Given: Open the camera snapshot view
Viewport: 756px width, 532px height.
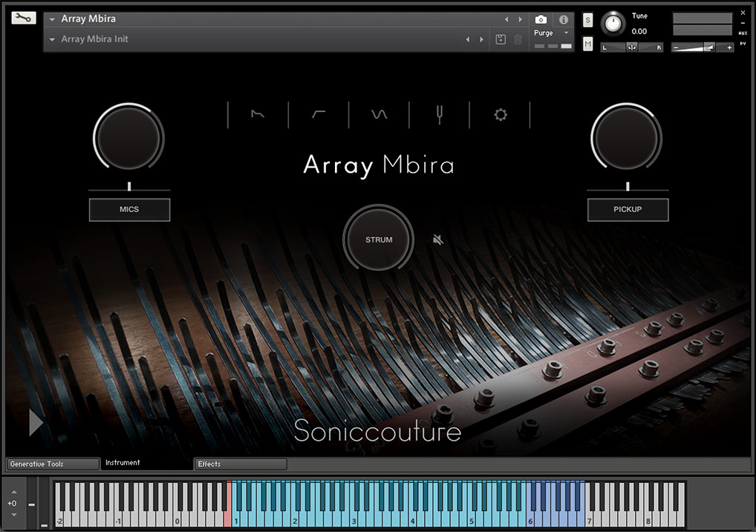Looking at the screenshot, I should point(541,19).
